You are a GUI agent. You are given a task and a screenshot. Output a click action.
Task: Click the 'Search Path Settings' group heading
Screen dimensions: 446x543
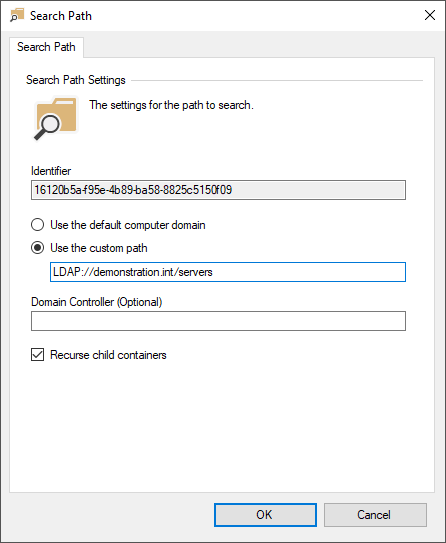[76, 80]
